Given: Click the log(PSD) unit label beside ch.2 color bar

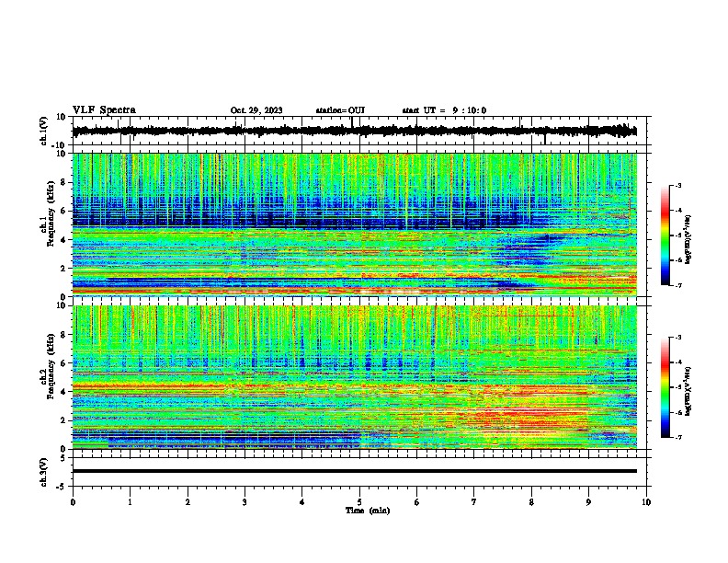Looking at the screenshot, I should [688, 391].
